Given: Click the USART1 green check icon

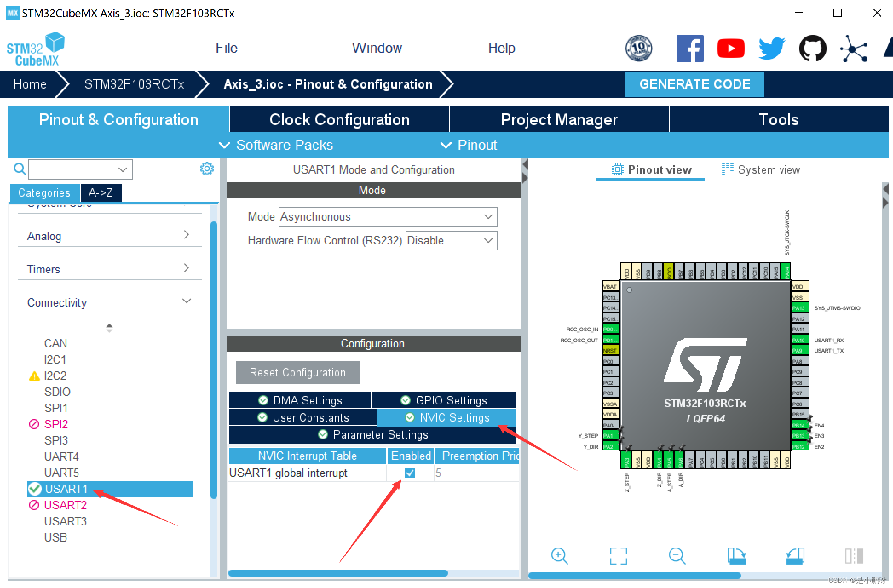Looking at the screenshot, I should pos(35,489).
